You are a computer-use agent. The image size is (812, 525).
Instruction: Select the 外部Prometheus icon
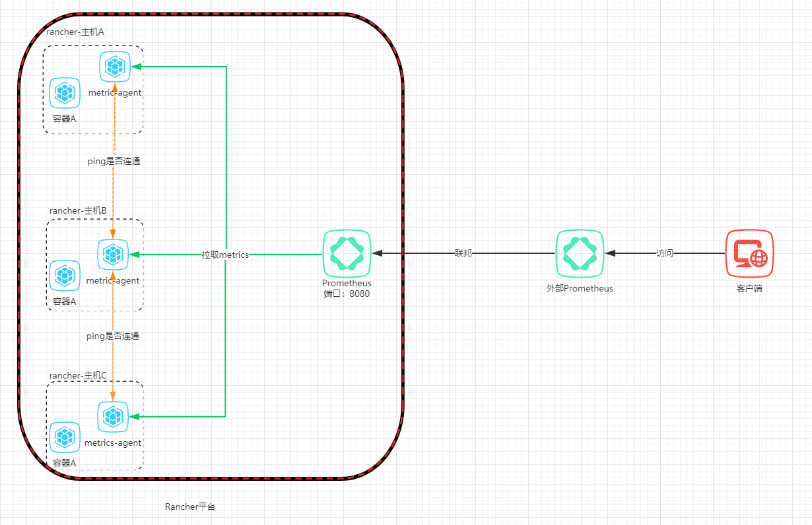(x=580, y=253)
